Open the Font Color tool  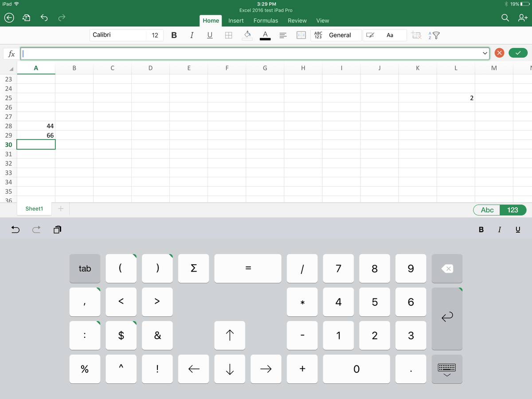[265, 35]
